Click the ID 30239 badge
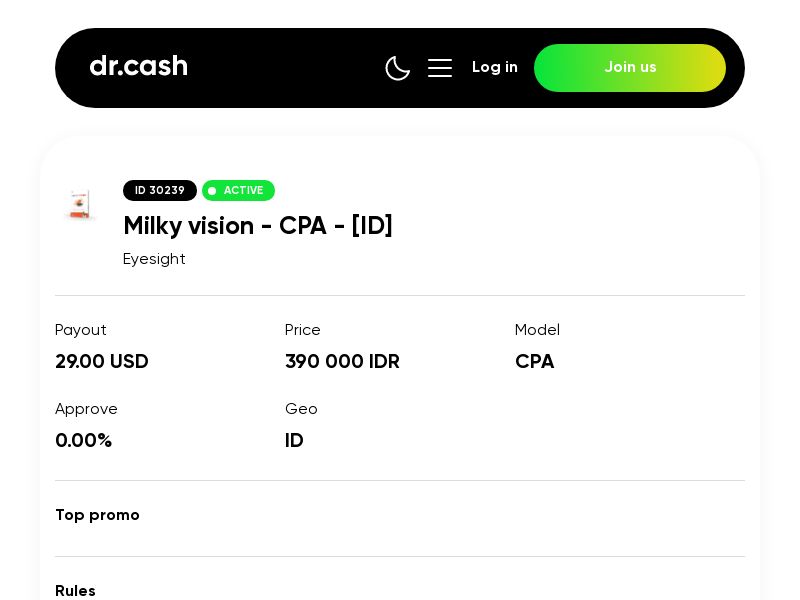Image resolution: width=800 pixels, height=600 pixels. coord(160,190)
